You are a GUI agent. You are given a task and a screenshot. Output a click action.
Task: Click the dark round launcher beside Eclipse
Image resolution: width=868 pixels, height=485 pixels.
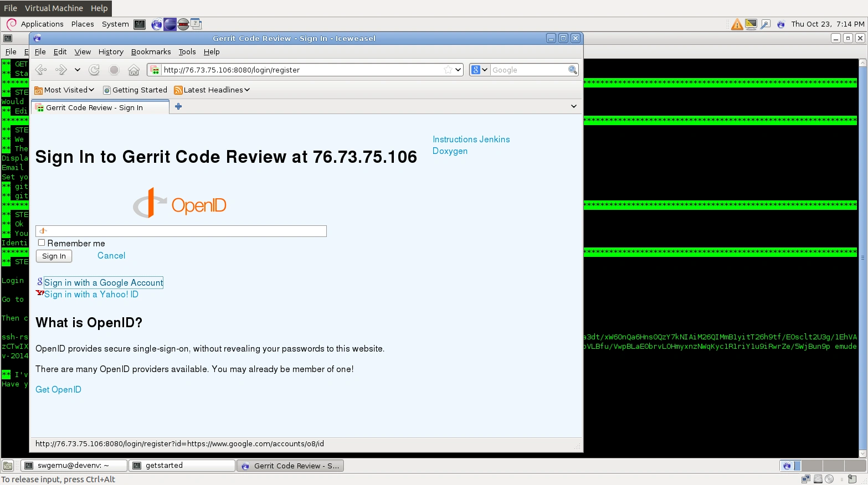pyautogui.click(x=183, y=24)
